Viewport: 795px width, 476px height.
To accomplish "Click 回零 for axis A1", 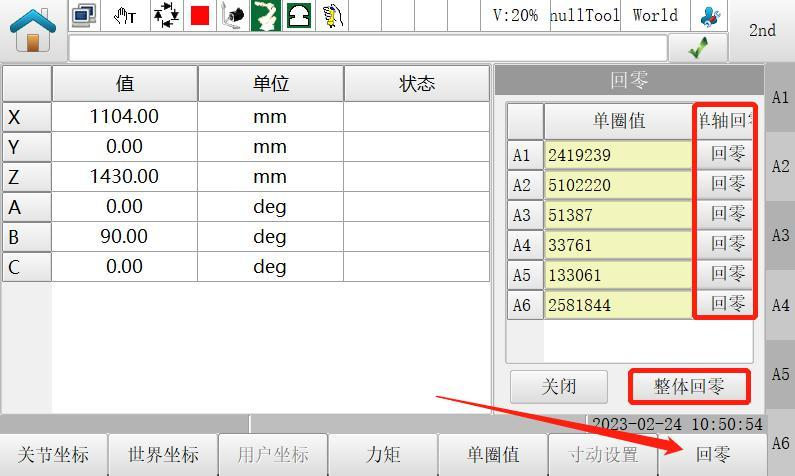I will point(726,154).
